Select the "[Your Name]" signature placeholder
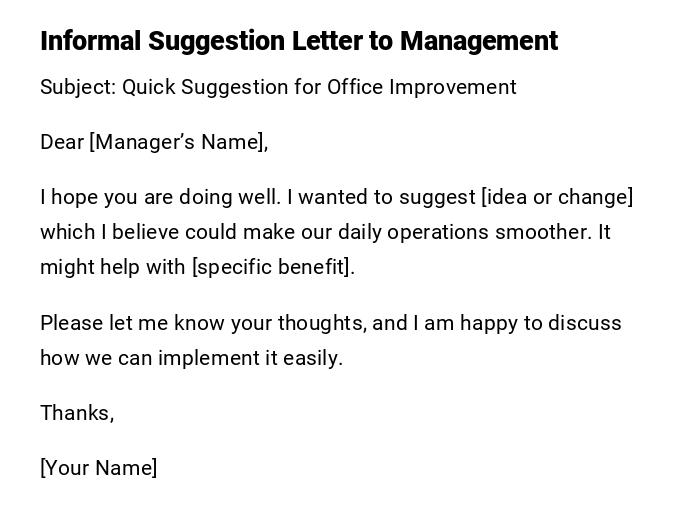 [98, 468]
